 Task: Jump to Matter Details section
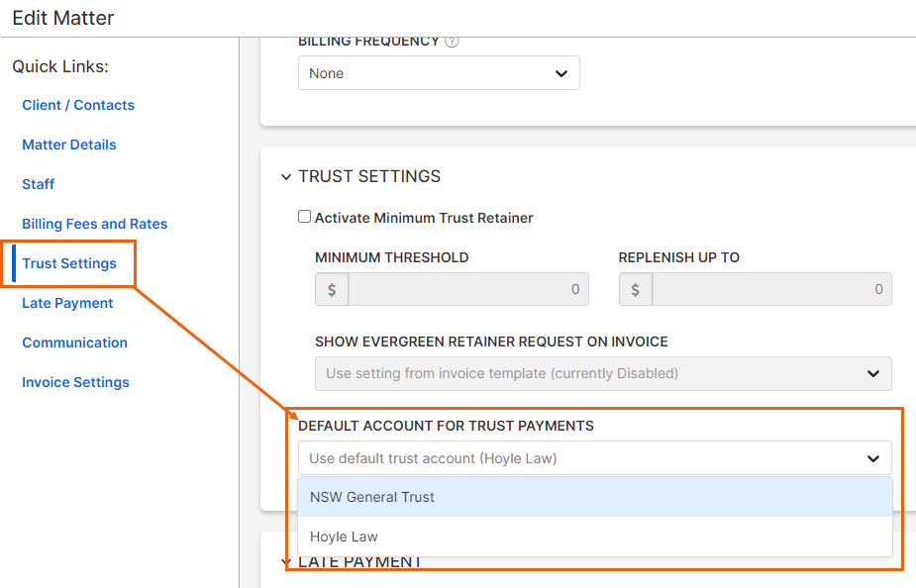69,145
